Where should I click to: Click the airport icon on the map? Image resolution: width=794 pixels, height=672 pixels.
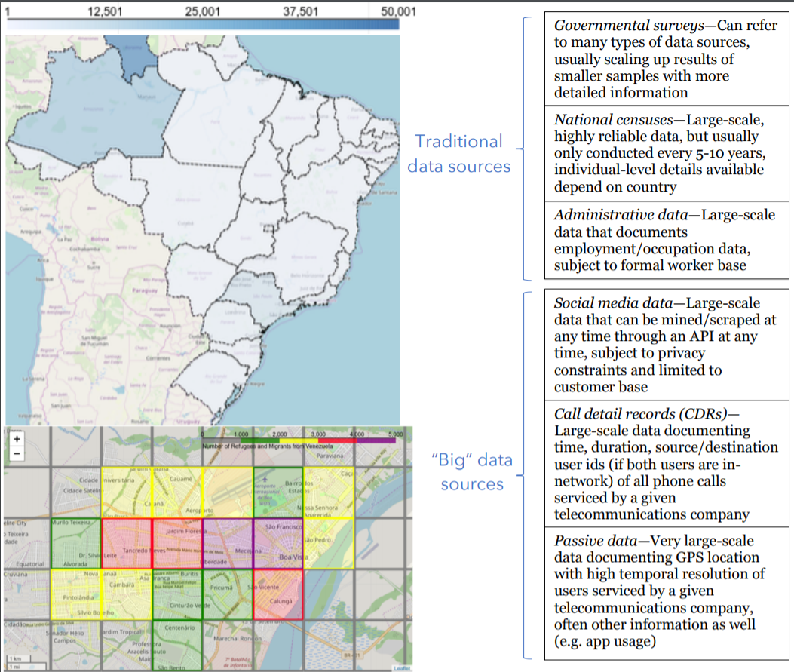pos(265,478)
